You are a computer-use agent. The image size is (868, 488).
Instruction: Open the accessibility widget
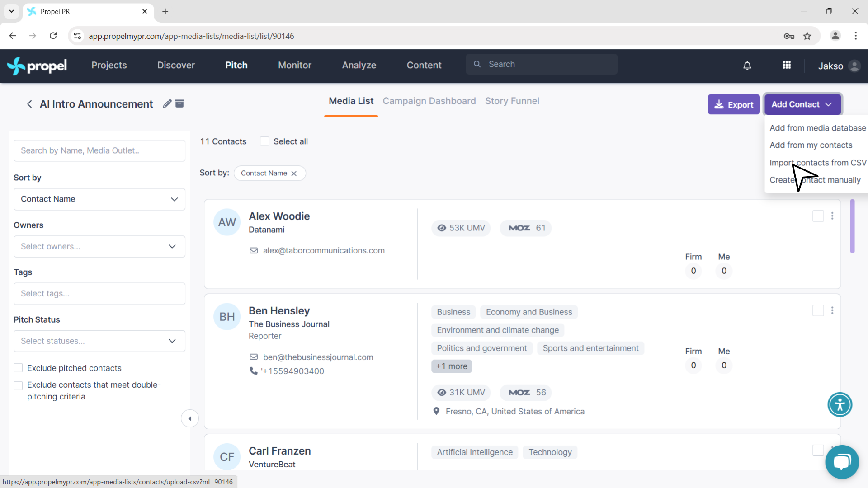point(840,404)
